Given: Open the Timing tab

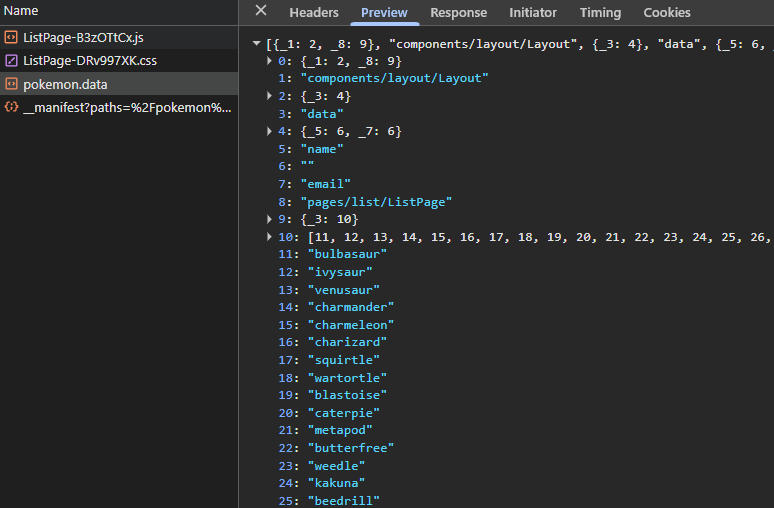Looking at the screenshot, I should [x=600, y=13].
